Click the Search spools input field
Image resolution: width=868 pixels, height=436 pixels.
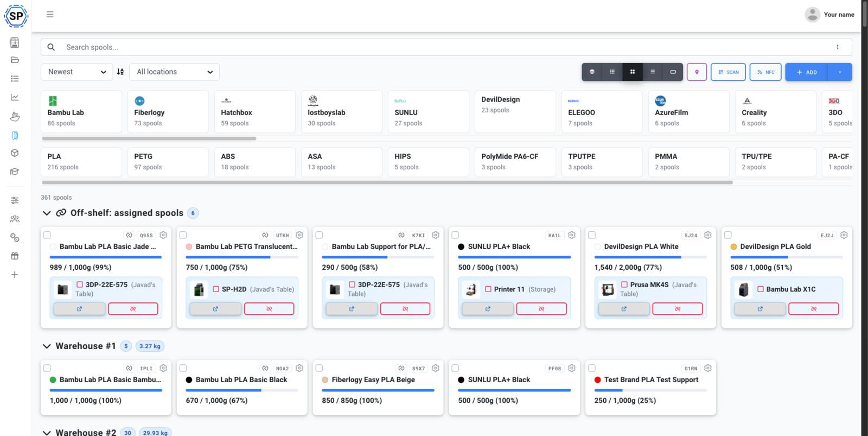446,47
